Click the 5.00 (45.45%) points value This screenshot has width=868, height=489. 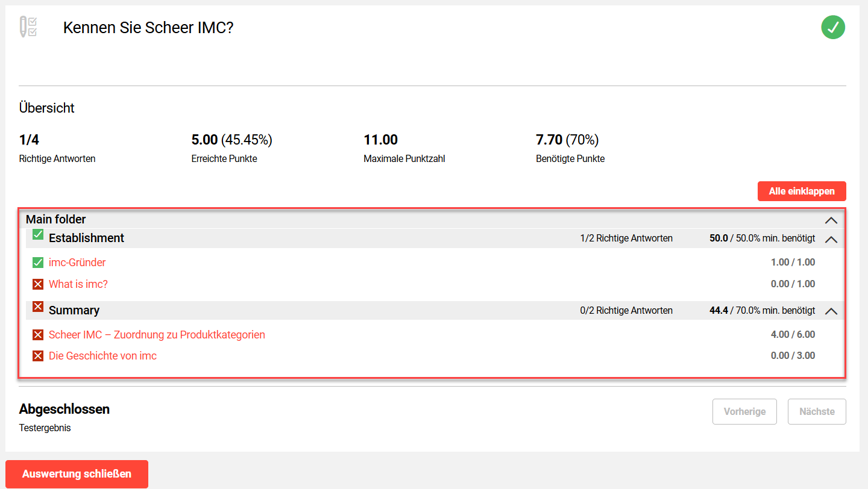(232, 140)
